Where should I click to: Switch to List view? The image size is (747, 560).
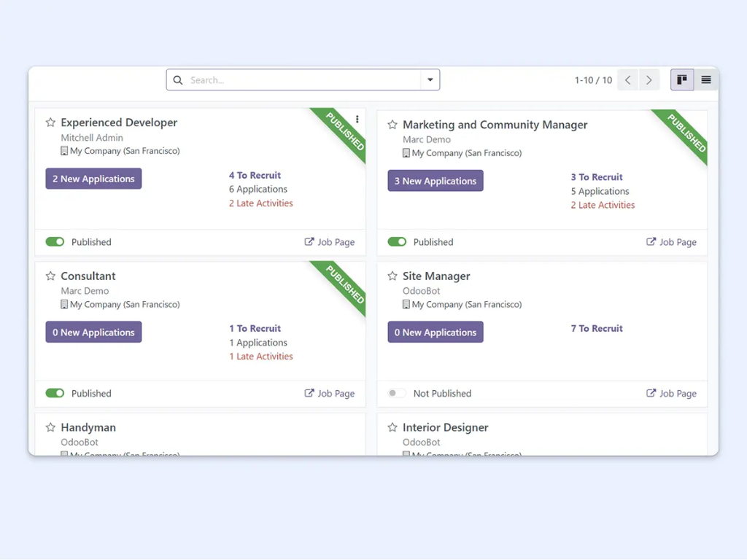coord(706,80)
